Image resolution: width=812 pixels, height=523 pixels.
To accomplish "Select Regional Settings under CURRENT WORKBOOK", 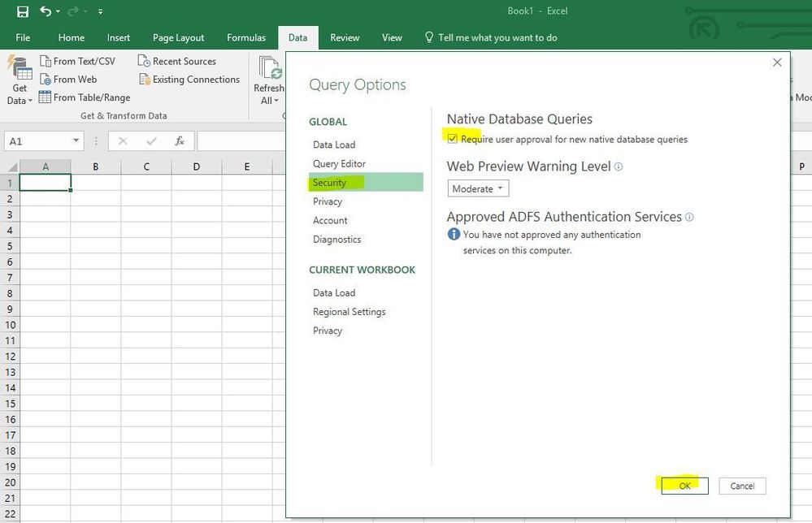I will [x=350, y=312].
